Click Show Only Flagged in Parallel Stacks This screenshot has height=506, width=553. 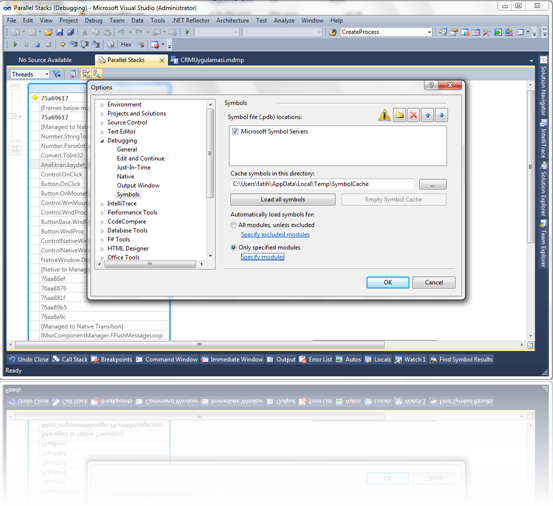(x=57, y=74)
